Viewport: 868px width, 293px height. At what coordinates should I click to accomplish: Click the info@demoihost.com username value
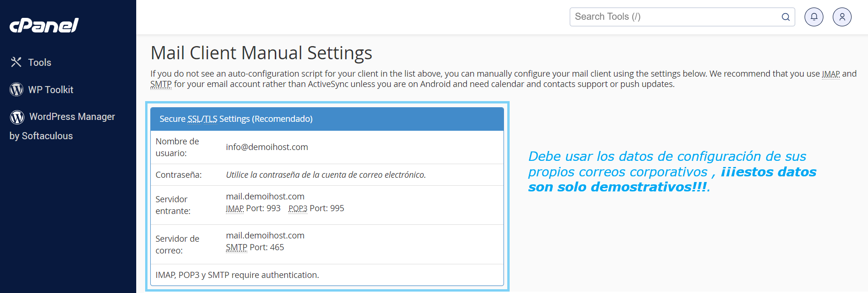pyautogui.click(x=267, y=147)
